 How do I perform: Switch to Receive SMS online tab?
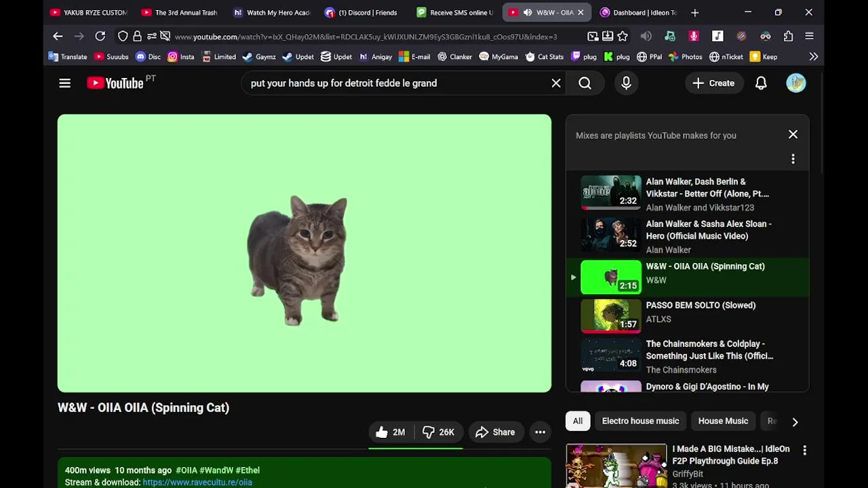pyautogui.click(x=454, y=12)
